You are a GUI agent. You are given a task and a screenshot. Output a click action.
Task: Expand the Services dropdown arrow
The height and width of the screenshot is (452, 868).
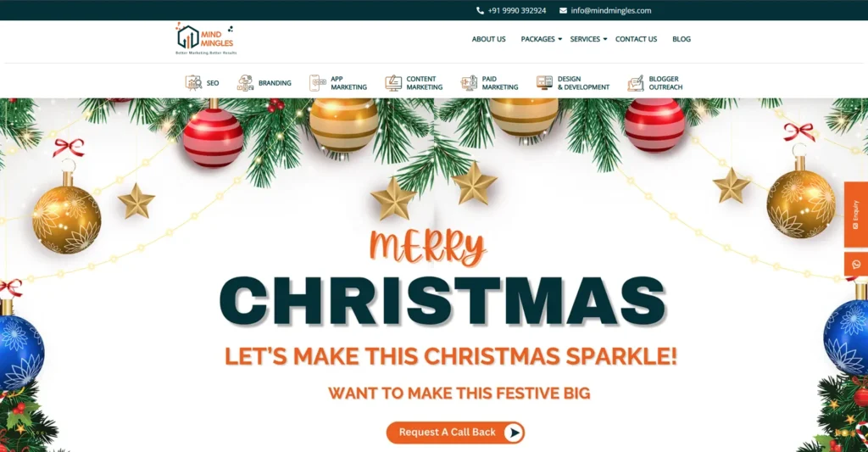click(605, 39)
